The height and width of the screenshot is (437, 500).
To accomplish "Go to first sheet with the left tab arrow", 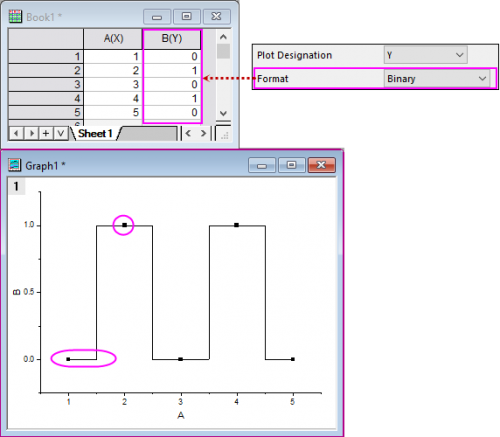I will pos(16,134).
